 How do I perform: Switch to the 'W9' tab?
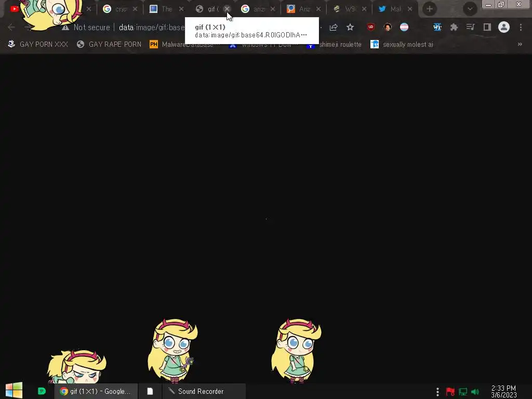coord(345,9)
